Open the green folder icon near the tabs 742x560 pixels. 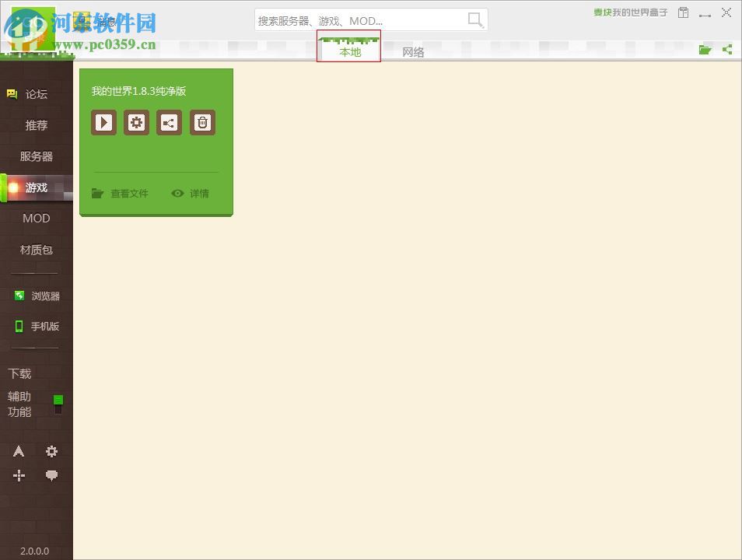click(x=705, y=49)
